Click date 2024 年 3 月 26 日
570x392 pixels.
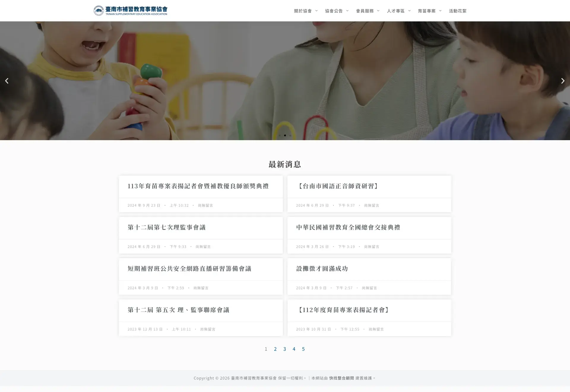(312, 246)
